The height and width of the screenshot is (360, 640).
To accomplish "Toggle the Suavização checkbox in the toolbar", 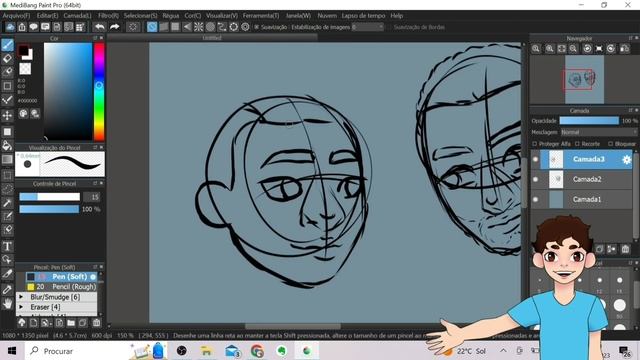I will (257, 27).
